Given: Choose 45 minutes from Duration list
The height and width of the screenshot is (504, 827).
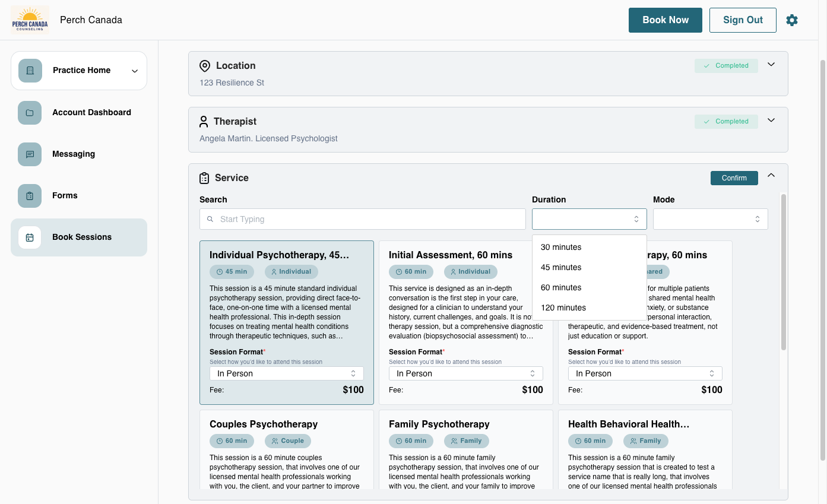Looking at the screenshot, I should pyautogui.click(x=590, y=268).
